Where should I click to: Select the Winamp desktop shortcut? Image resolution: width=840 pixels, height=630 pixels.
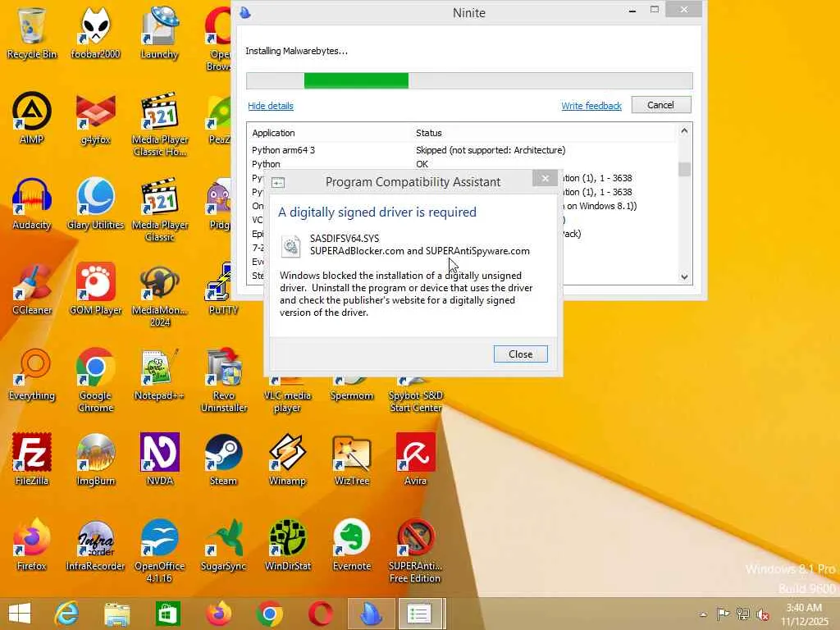point(287,459)
